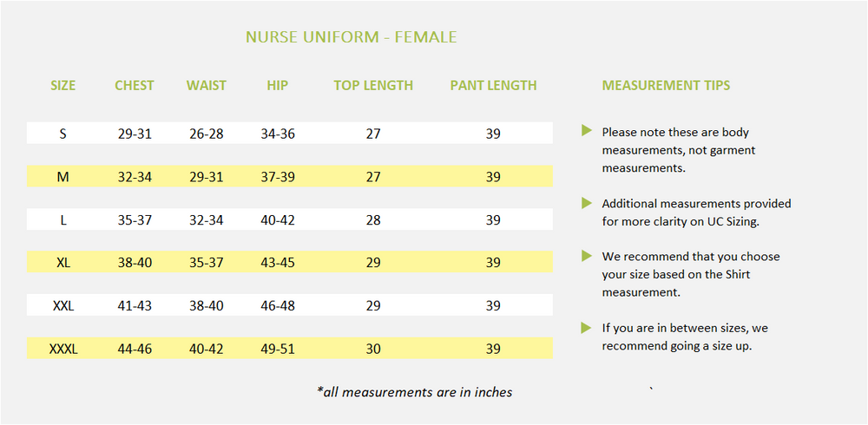Click the NURSE UNIFORM - FEMALE title
This screenshot has width=868, height=425.
(352, 37)
